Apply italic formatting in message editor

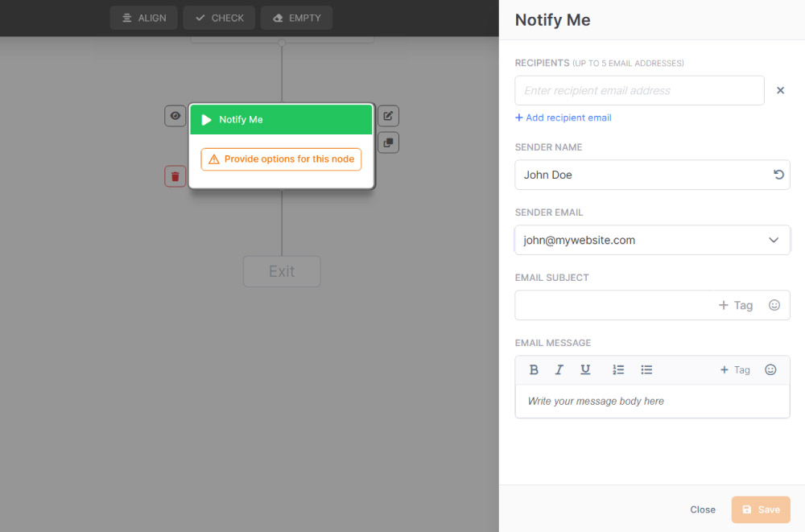(559, 370)
